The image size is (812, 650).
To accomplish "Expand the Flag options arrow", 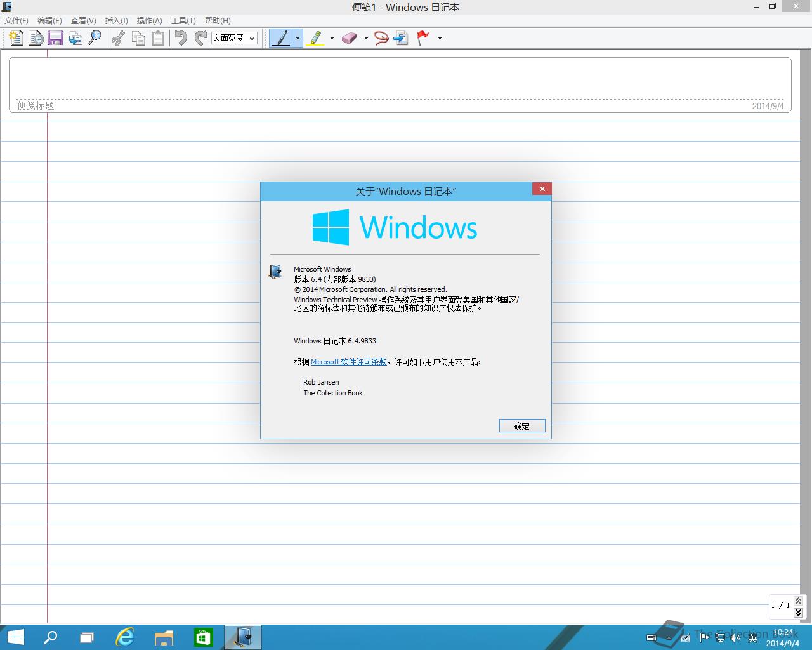I will pos(440,38).
